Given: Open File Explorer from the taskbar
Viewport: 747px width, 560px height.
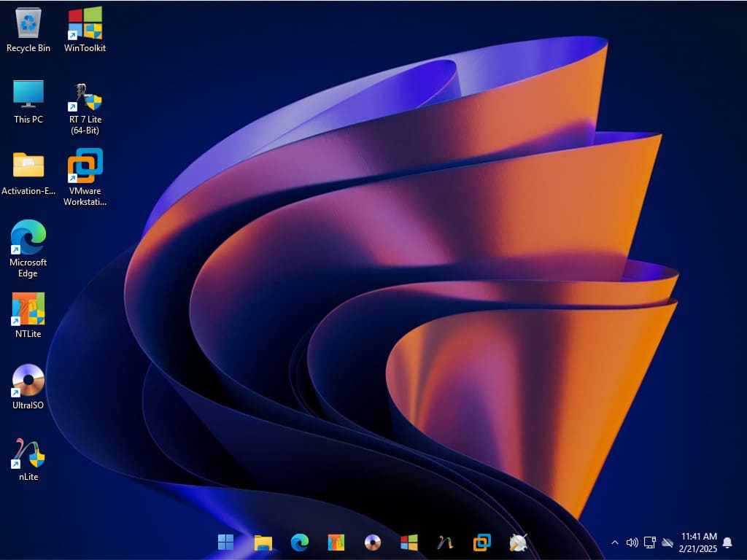Looking at the screenshot, I should click(x=263, y=542).
